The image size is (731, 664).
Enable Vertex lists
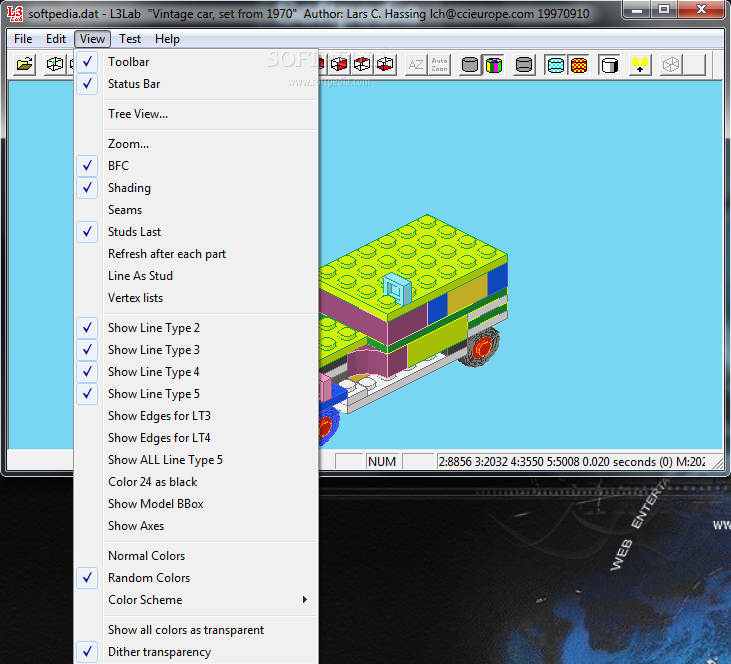(x=196, y=297)
